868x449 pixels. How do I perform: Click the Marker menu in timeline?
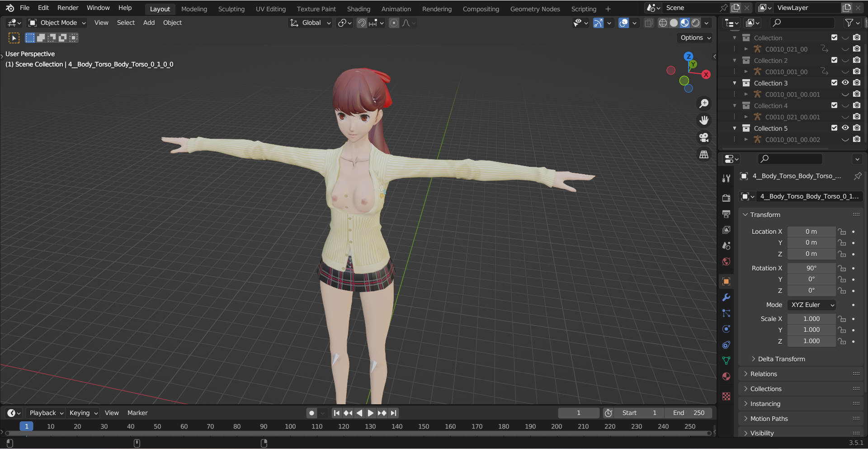[x=137, y=413]
